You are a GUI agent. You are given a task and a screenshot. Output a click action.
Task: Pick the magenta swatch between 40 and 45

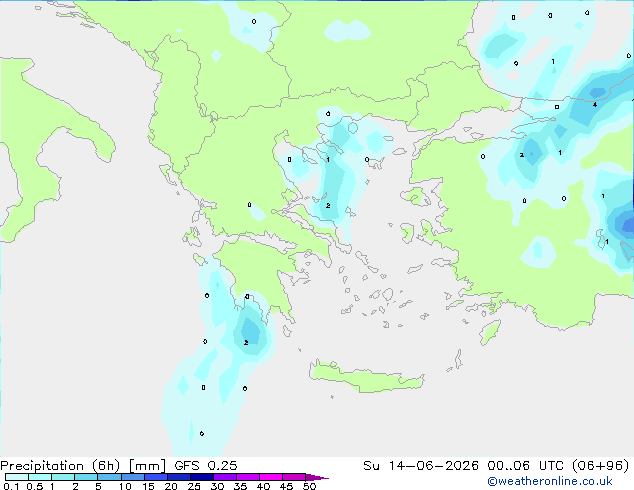(x=271, y=477)
